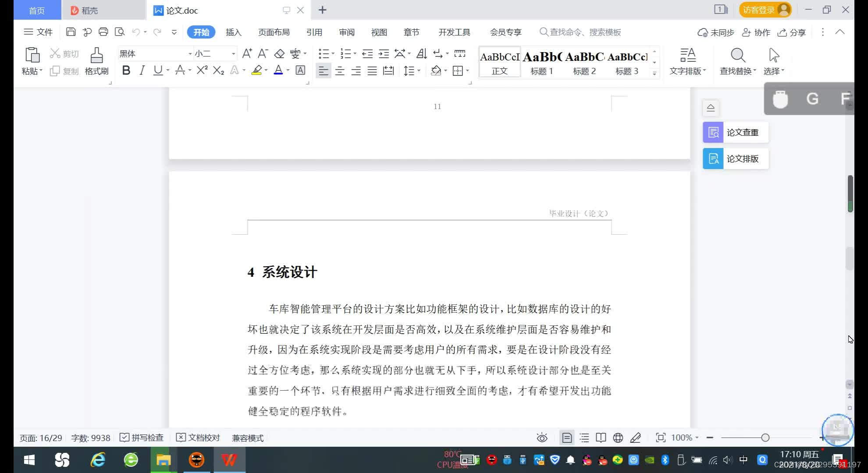Expand the quick access toolbar customize arrow

174,32
